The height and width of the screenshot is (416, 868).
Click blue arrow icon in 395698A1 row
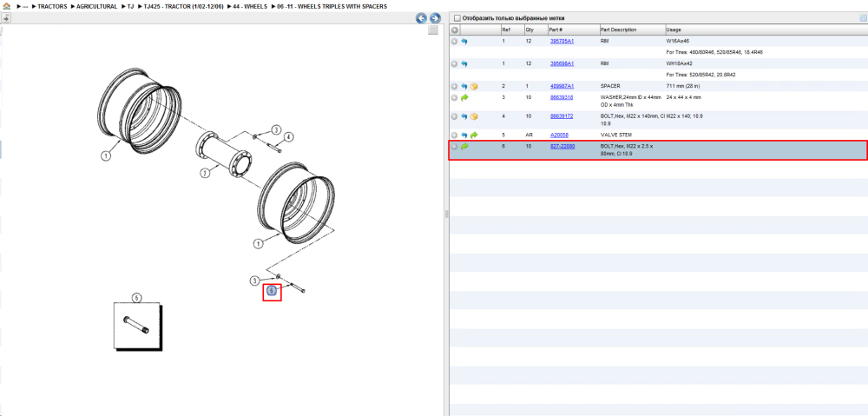464,63
